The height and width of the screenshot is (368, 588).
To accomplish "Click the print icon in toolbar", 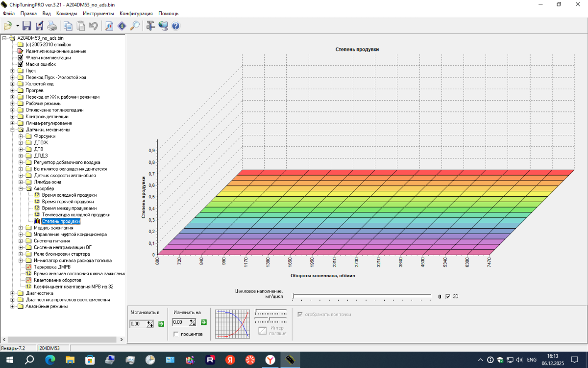I will coord(52,26).
